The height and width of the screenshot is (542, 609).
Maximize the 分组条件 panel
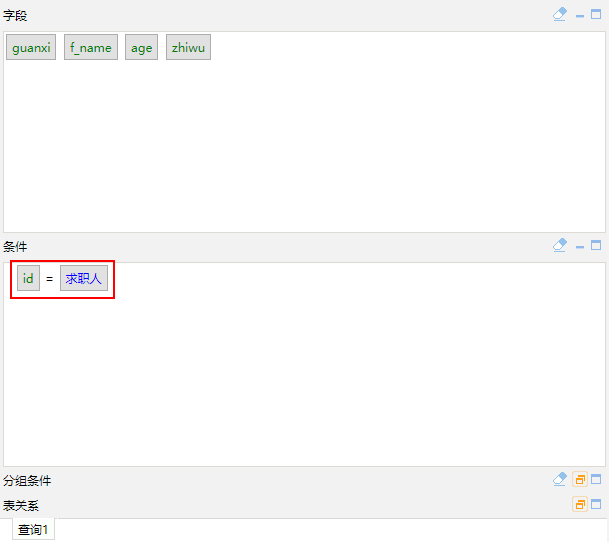click(x=596, y=479)
